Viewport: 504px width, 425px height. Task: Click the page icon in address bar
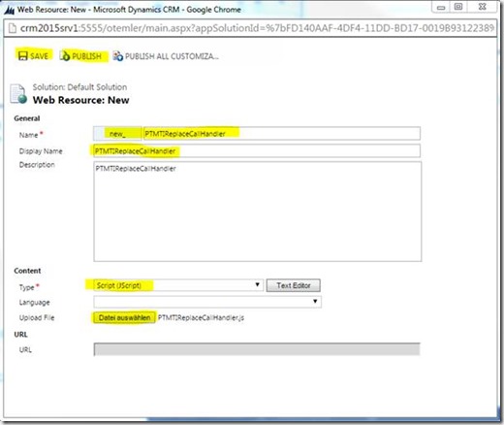[13, 28]
